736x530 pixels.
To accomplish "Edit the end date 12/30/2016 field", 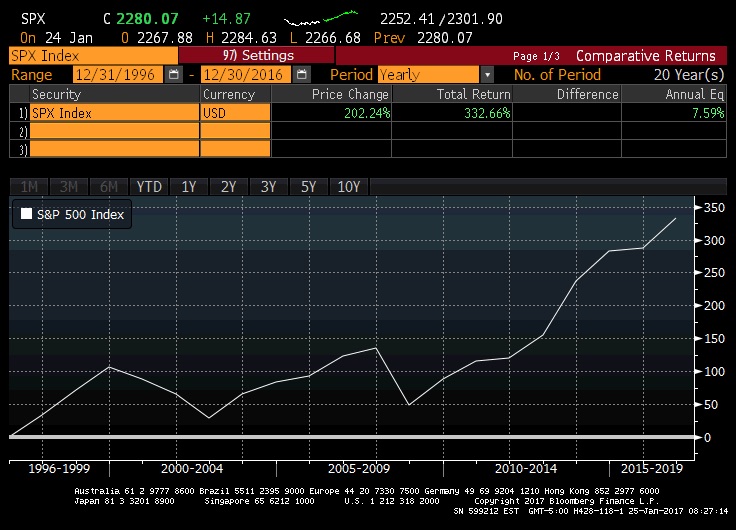I will [245, 75].
